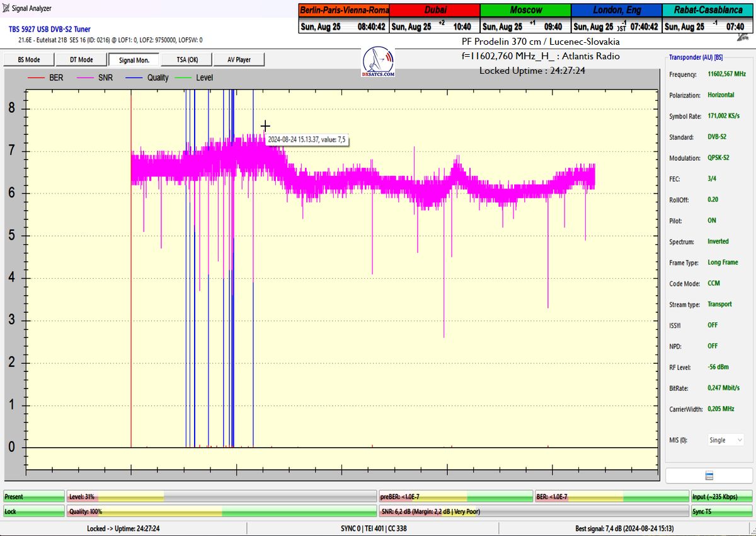Click the magenta SNR legend line
Screen dimensions: 756x536
[x=84, y=78]
